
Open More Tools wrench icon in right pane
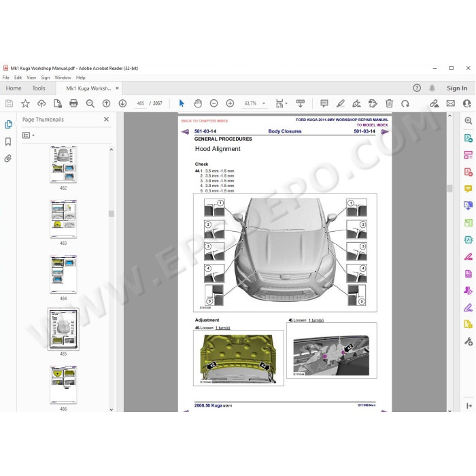click(468, 342)
